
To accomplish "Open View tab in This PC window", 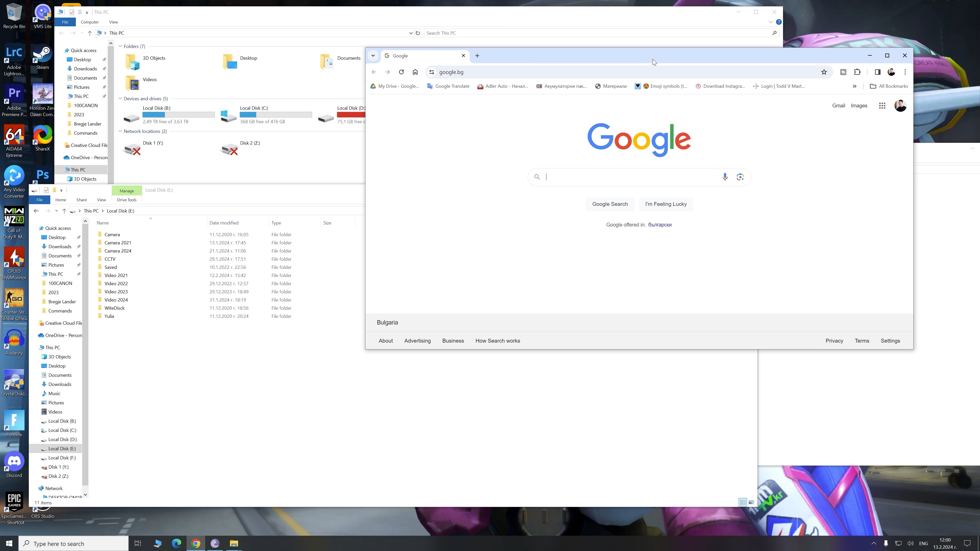I will [113, 22].
